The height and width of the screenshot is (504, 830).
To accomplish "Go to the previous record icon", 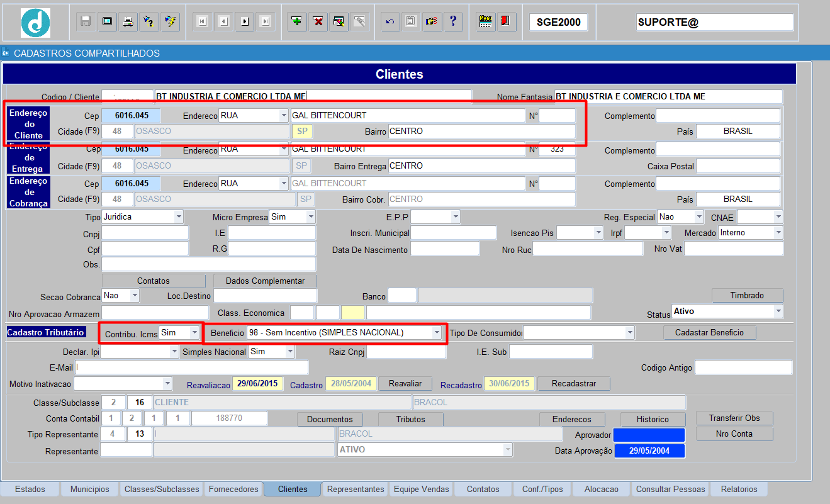I will [223, 21].
